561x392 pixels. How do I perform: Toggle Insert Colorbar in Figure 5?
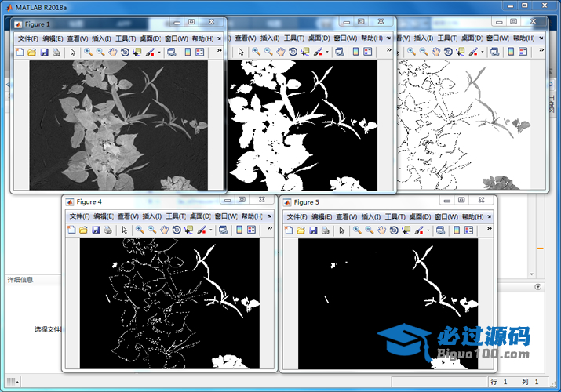tap(457, 230)
